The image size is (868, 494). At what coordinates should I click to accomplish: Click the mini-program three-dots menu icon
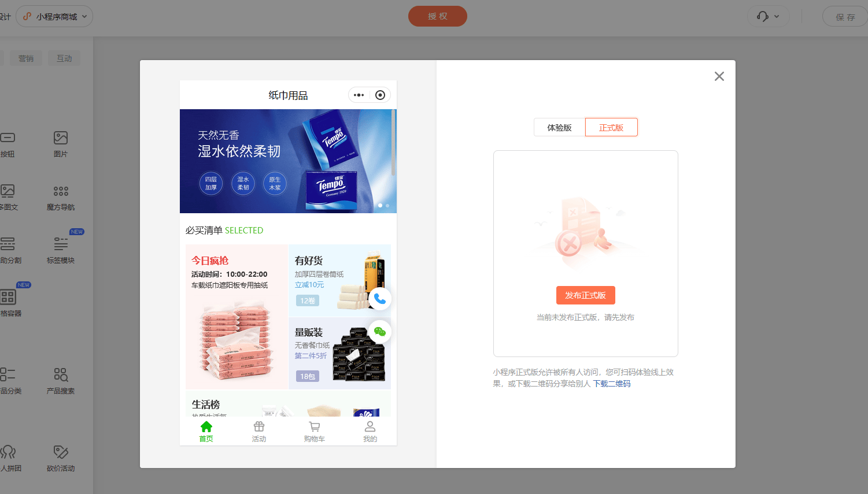tap(359, 95)
